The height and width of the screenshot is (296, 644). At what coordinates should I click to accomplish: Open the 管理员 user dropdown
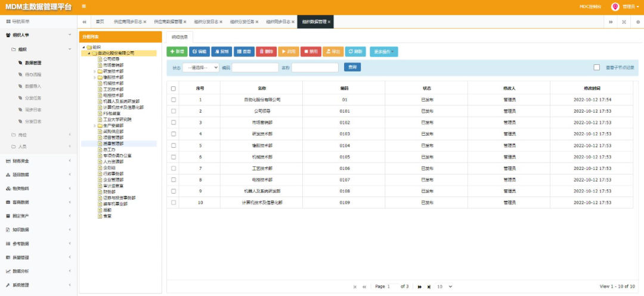pyautogui.click(x=631, y=7)
